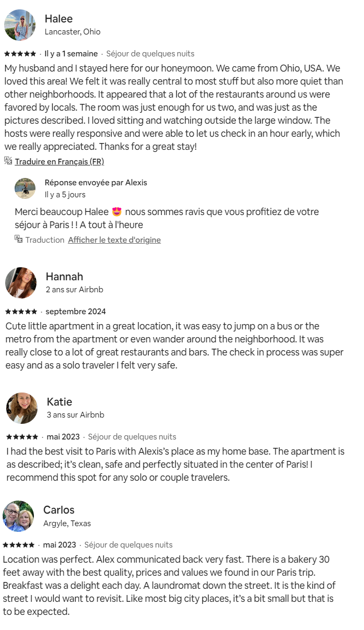The width and height of the screenshot is (364, 630).
Task: Click Hannah's five-star rating icons
Action: (x=21, y=312)
